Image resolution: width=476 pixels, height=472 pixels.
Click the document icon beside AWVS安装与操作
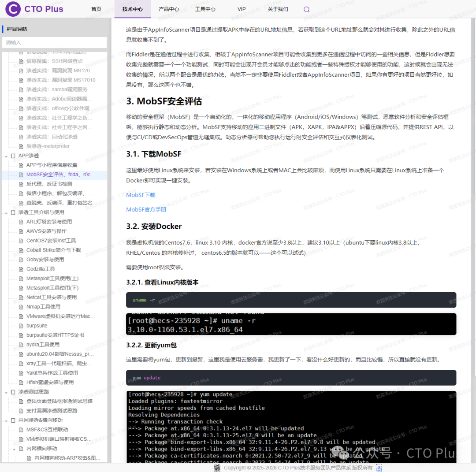click(21, 231)
